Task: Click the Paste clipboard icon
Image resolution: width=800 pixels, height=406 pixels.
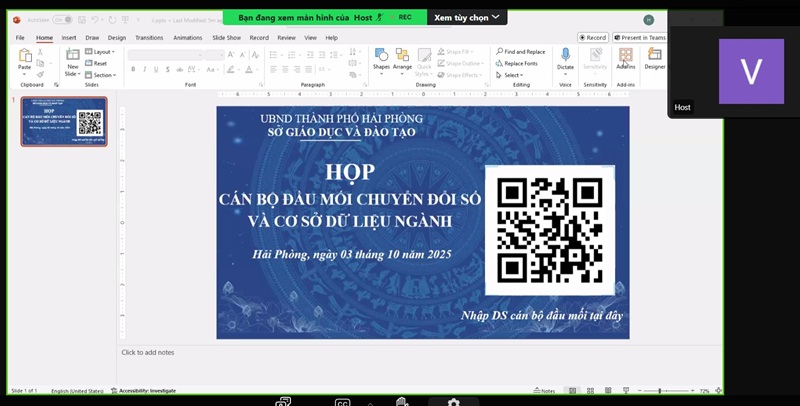Action: click(25, 59)
